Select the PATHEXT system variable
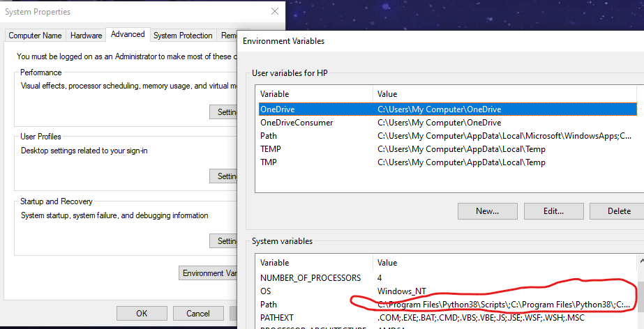The width and height of the screenshot is (644, 329). [x=448, y=318]
